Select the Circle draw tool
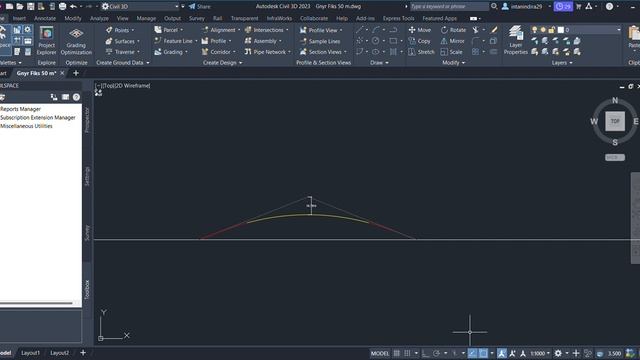This screenshot has height=360, width=640. click(376, 41)
